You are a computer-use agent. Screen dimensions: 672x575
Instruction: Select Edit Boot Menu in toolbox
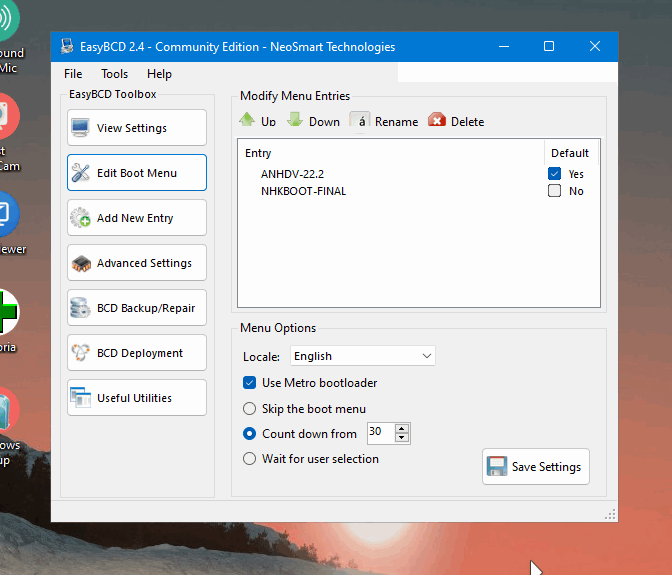point(137,173)
